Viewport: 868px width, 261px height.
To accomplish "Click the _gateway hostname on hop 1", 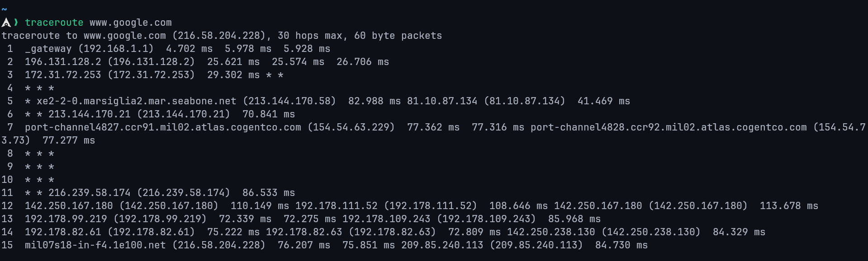I will point(48,49).
